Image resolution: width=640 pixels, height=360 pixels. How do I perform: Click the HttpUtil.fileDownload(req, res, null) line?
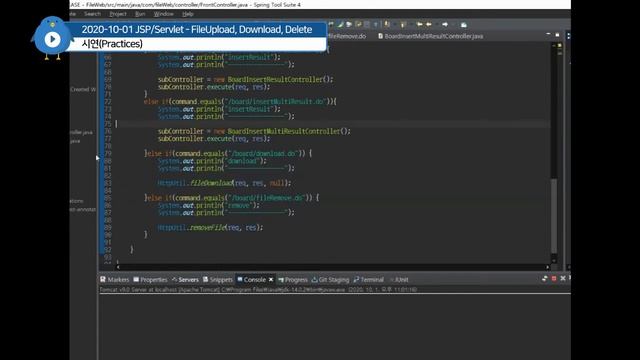click(224, 183)
